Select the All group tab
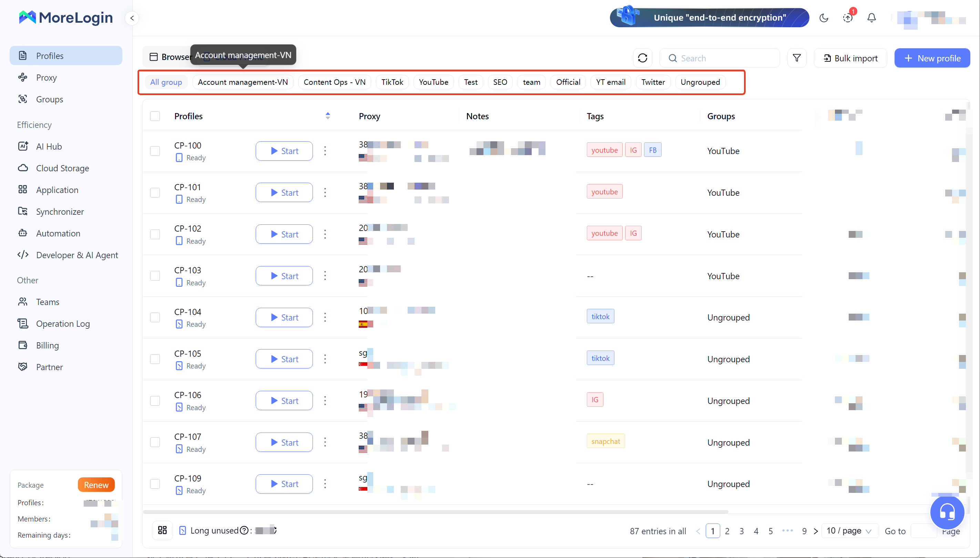The width and height of the screenshot is (980, 558). tap(166, 82)
